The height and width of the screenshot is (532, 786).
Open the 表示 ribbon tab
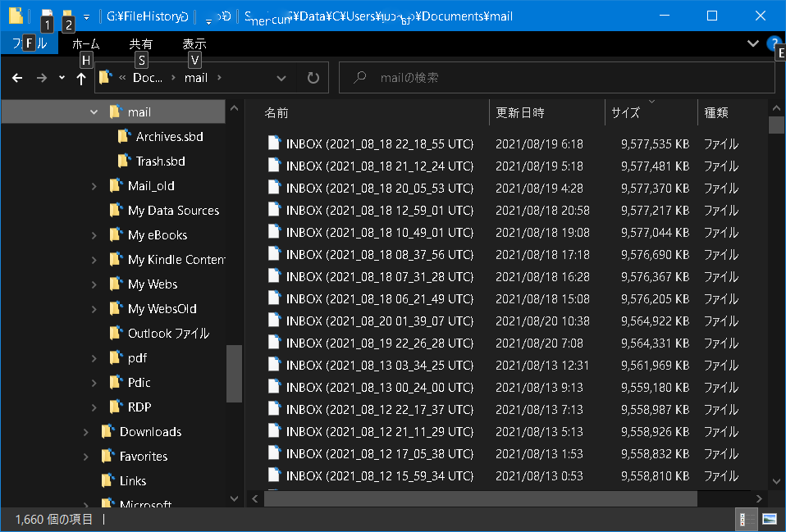coord(194,43)
